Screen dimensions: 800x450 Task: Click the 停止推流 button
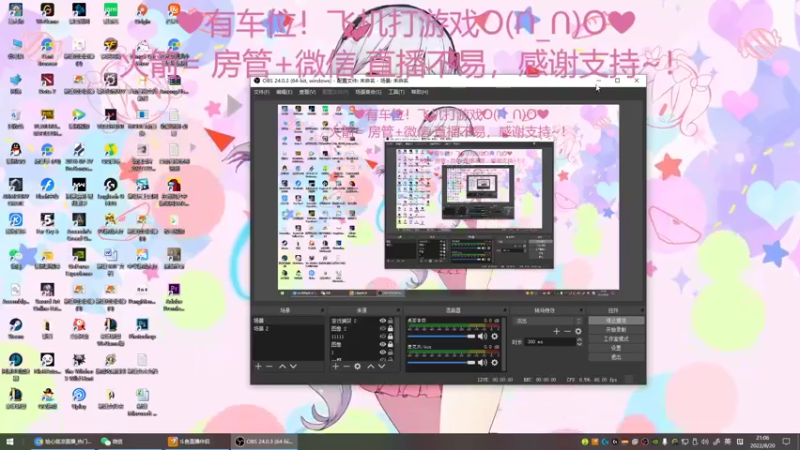coord(616,320)
